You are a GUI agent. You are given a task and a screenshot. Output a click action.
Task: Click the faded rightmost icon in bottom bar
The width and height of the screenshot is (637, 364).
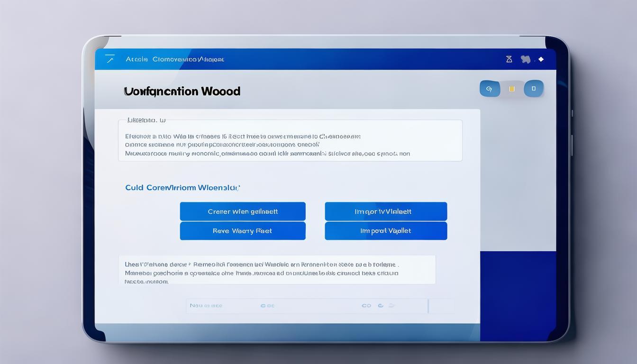click(x=391, y=306)
